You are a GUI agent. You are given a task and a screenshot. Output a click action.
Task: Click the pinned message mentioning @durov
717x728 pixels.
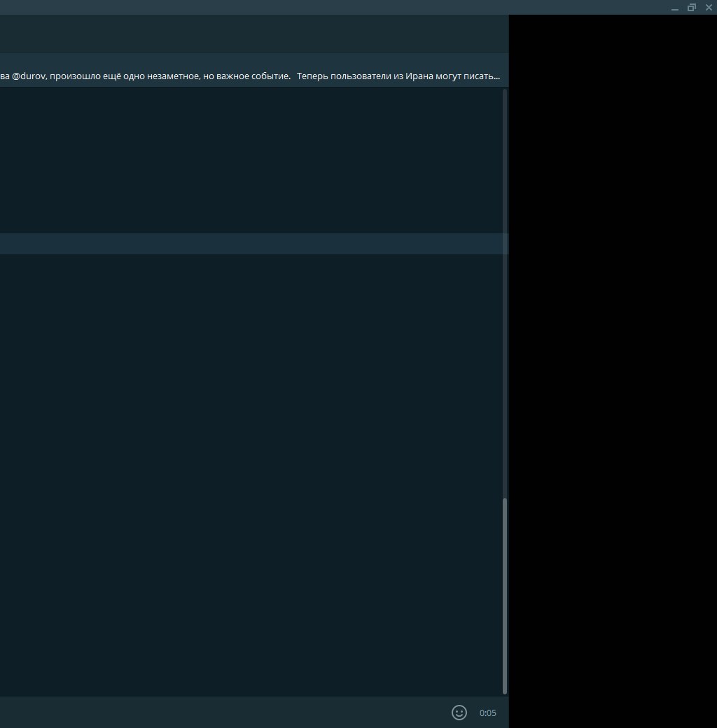[254, 70]
